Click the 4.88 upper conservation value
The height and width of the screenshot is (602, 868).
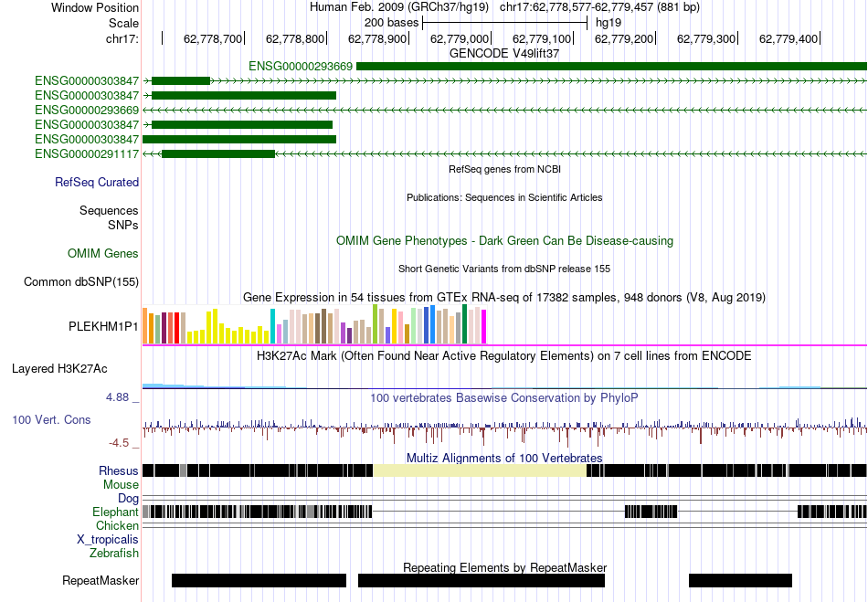point(117,397)
